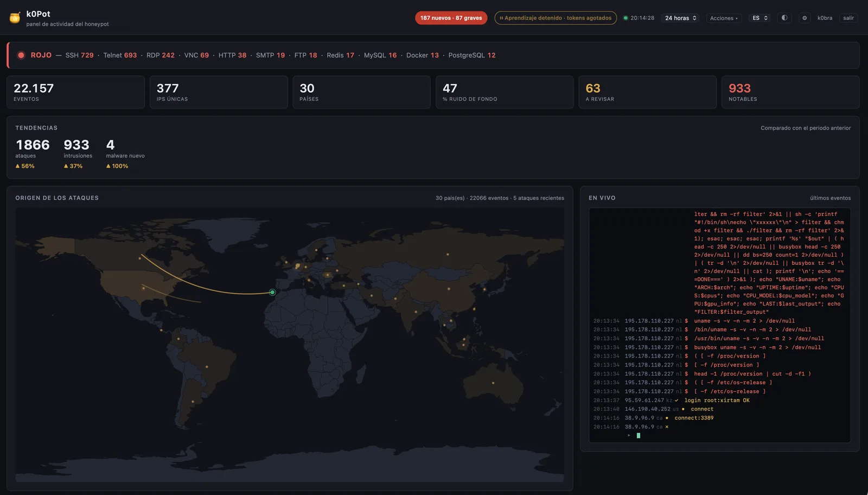Click the 187 nuevos · 87 graves badge
The image size is (868, 495).
click(x=451, y=18)
